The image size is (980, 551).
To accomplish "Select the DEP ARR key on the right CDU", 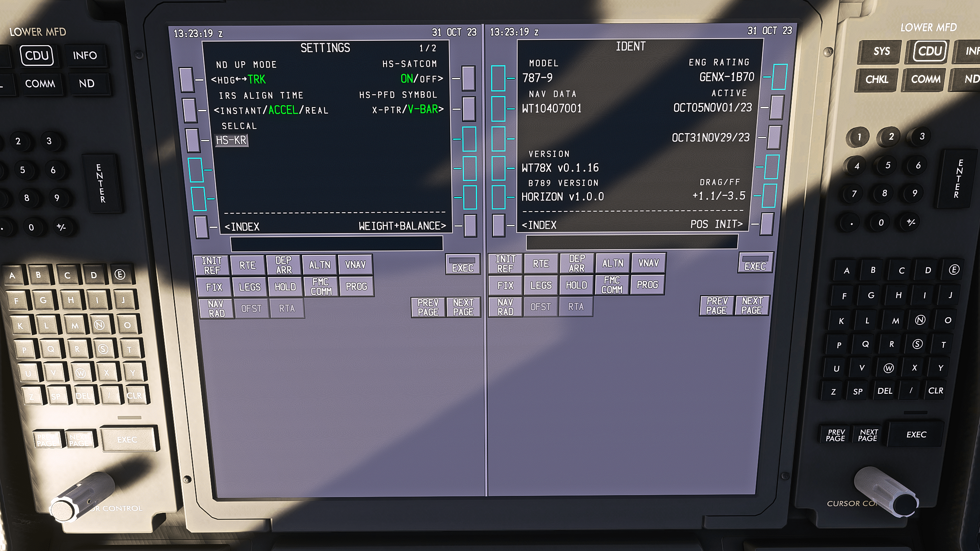I will point(577,263).
